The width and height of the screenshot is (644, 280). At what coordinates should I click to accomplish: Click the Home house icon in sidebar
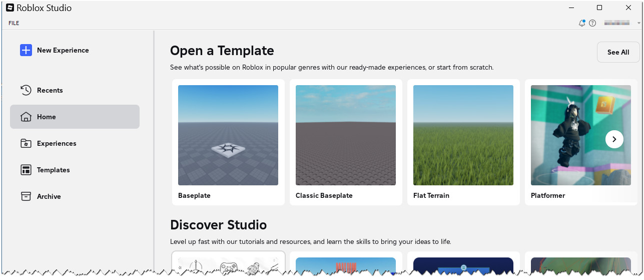(x=26, y=117)
